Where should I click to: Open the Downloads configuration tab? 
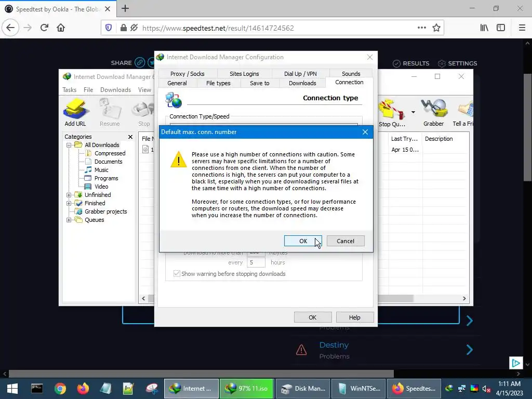302,83
